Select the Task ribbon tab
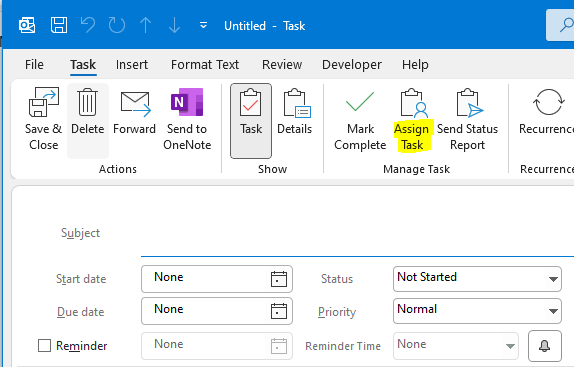Viewport: 574px width, 367px height. (x=83, y=64)
